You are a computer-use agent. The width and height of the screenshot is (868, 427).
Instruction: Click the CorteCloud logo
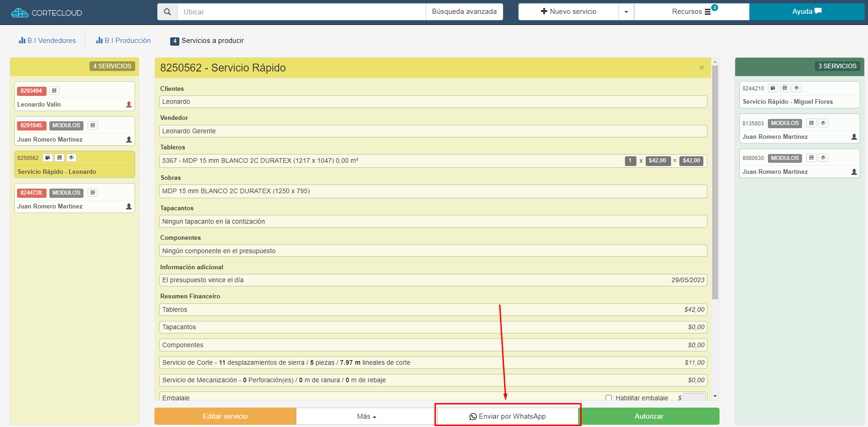[47, 12]
